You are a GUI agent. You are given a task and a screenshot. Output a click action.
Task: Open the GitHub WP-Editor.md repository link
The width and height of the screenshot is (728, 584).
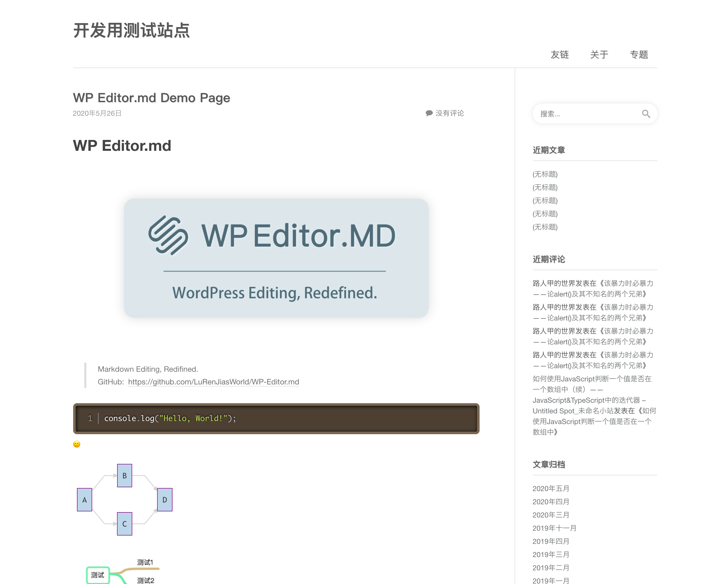[x=213, y=382]
